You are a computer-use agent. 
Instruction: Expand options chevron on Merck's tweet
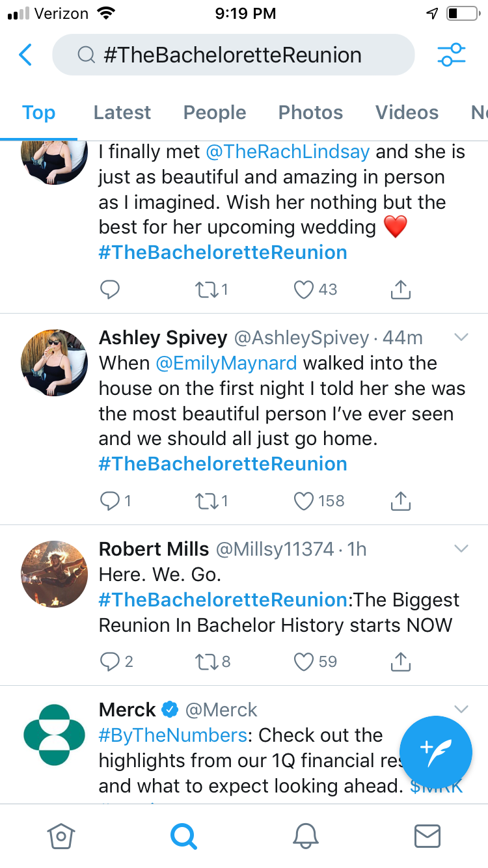tap(461, 709)
